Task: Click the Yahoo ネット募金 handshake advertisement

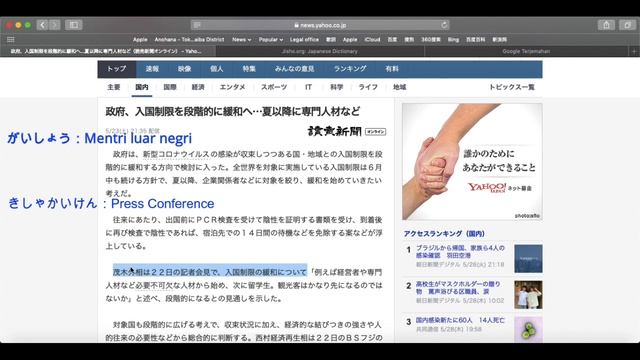Action: pyautogui.click(x=472, y=162)
